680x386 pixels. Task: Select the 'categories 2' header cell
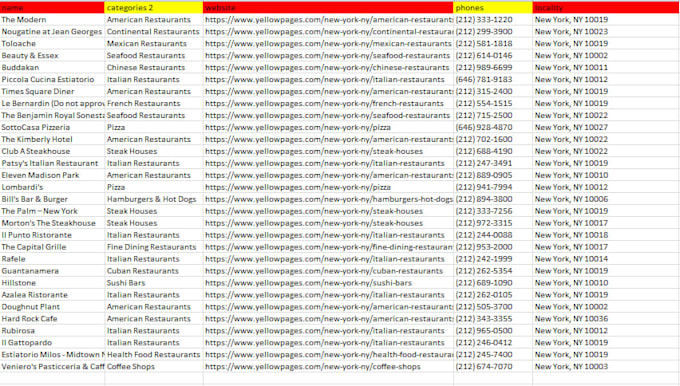point(154,7)
